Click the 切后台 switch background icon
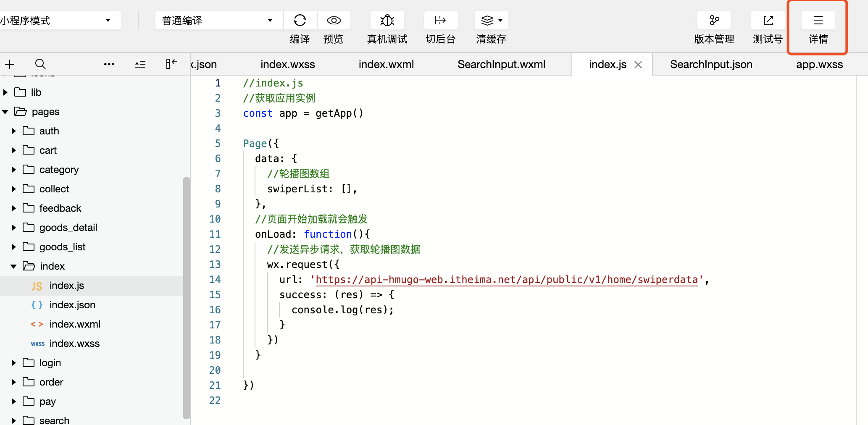868x425 pixels. coord(441,20)
